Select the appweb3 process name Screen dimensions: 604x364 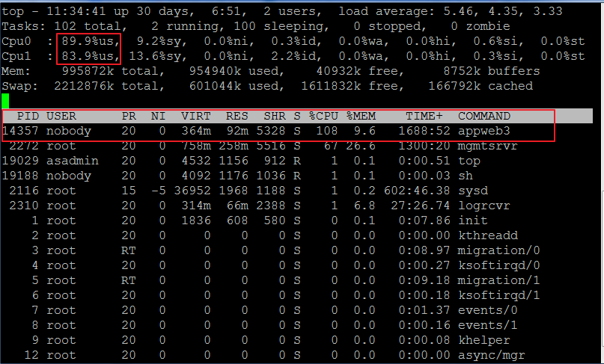click(483, 131)
